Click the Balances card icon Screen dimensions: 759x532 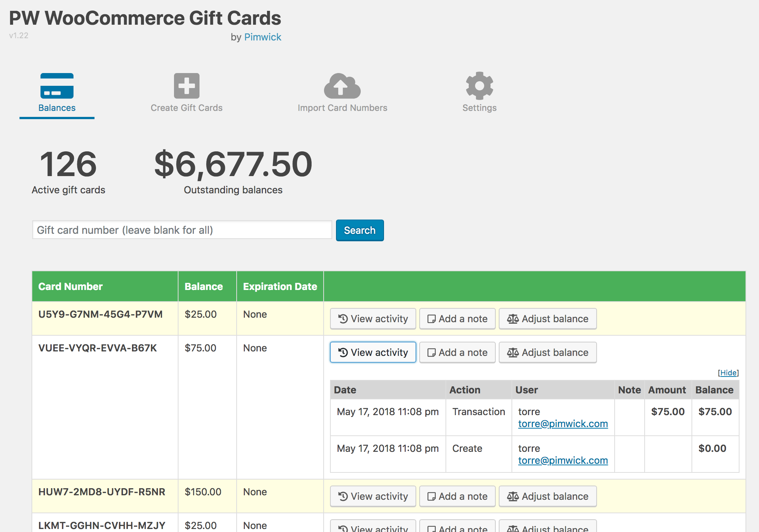(x=57, y=86)
